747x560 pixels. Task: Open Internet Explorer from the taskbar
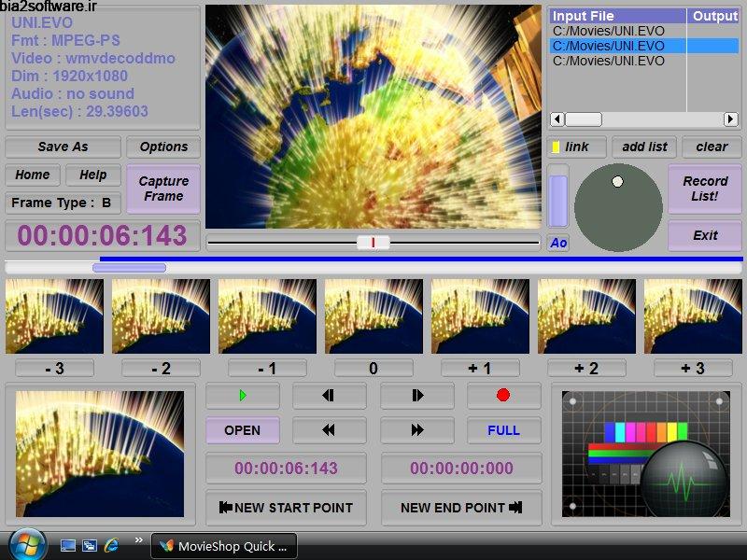(x=110, y=545)
